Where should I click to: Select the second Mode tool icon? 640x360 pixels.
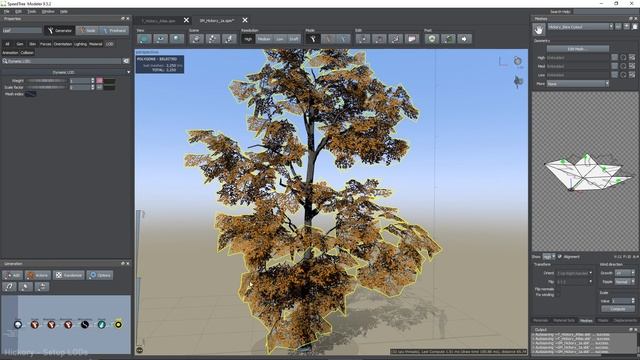point(328,39)
